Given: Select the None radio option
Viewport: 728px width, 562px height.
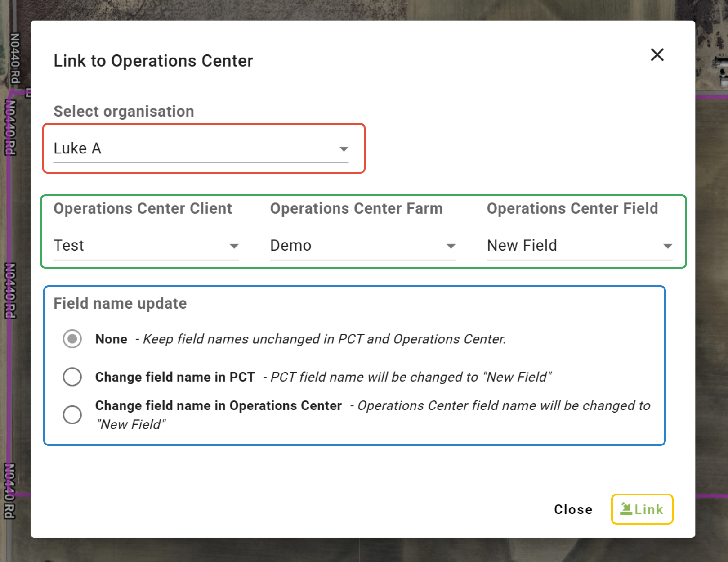Looking at the screenshot, I should pyautogui.click(x=72, y=339).
